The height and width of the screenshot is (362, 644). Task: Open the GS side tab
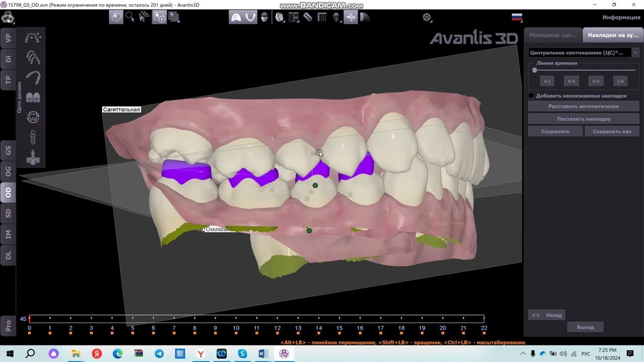[8, 150]
